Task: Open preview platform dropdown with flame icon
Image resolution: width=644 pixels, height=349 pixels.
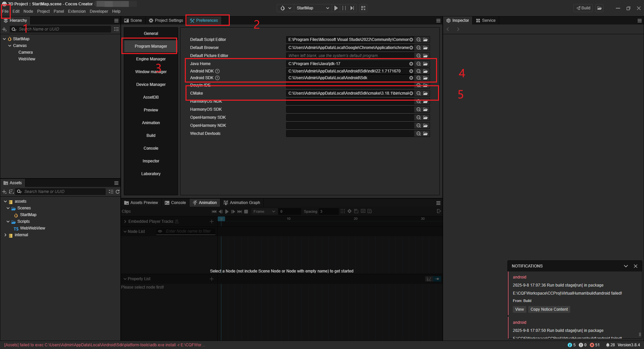Action: coord(286,8)
